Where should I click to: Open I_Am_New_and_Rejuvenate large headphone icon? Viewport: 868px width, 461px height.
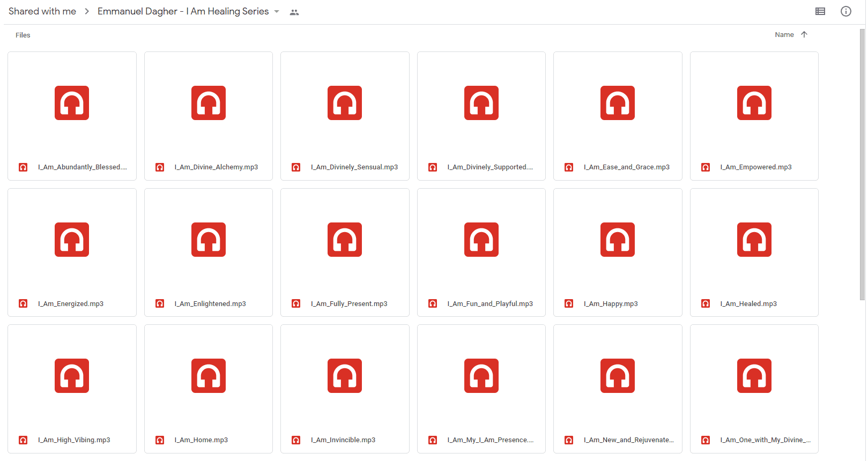tap(618, 376)
